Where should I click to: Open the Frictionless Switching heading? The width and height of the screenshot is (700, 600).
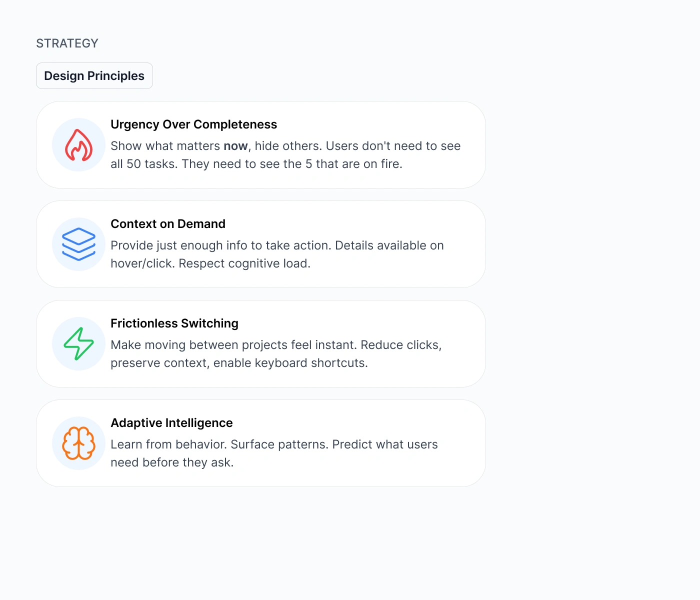point(174,323)
